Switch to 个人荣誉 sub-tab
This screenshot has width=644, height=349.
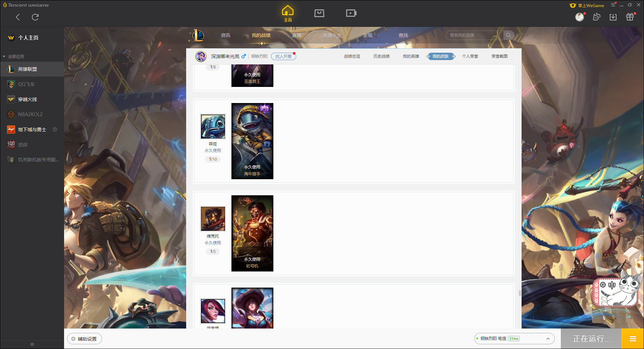(470, 56)
